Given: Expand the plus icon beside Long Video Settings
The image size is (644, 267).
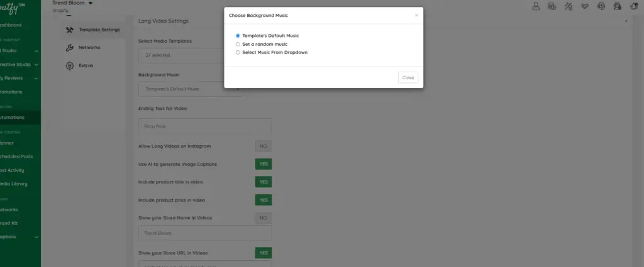Looking at the screenshot, I should coord(626,21).
